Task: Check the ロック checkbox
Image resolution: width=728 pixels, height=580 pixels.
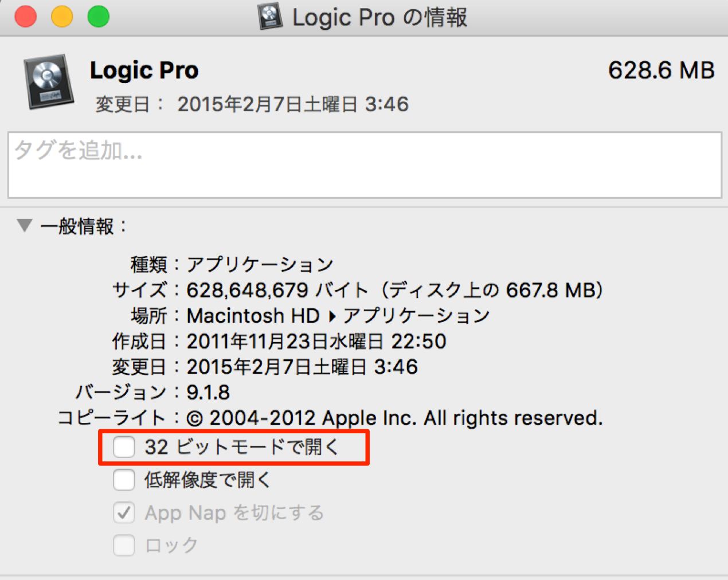Action: point(124,545)
